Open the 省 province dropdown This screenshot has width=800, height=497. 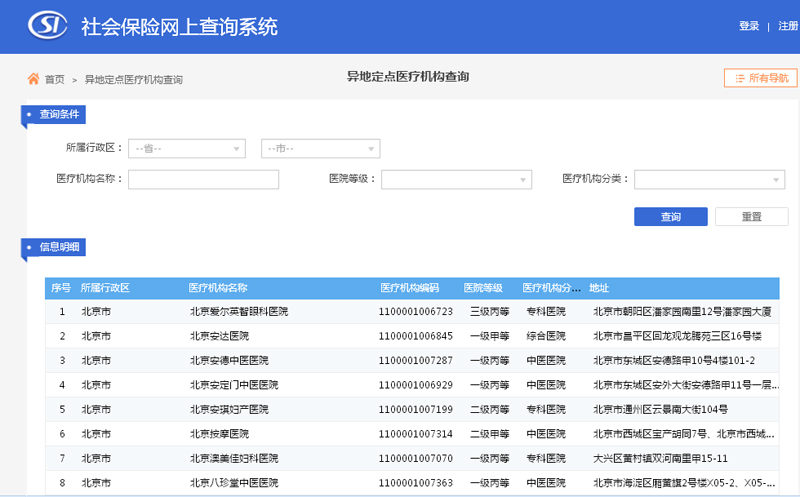coord(187,149)
